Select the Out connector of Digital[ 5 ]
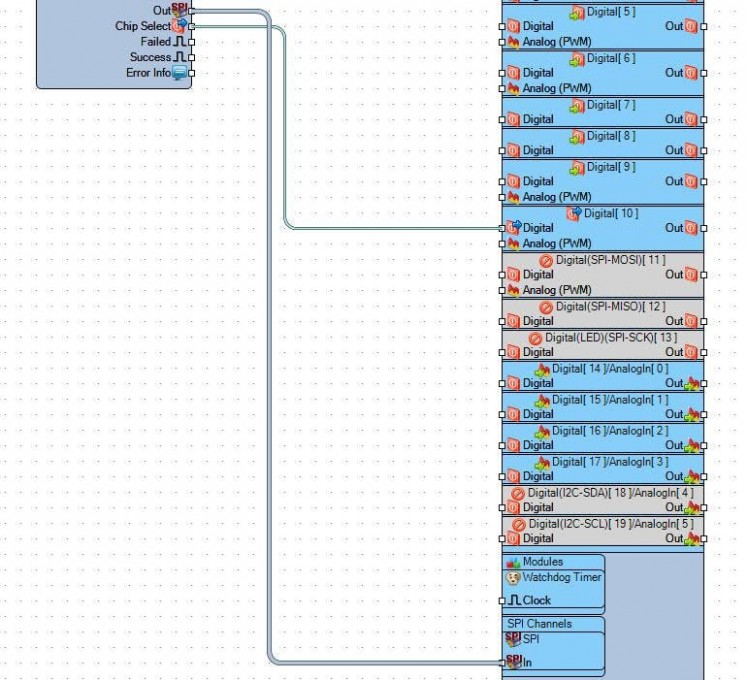The width and height of the screenshot is (748, 680). point(704,27)
